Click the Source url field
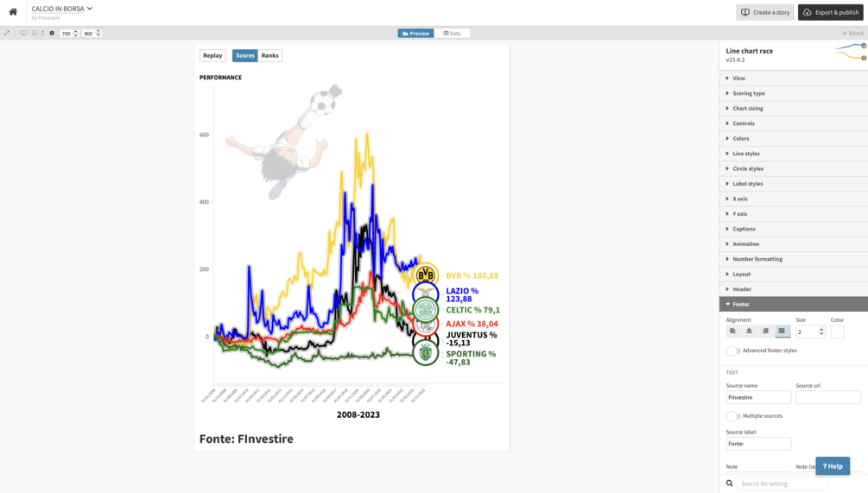Image resolution: width=868 pixels, height=493 pixels. (828, 397)
